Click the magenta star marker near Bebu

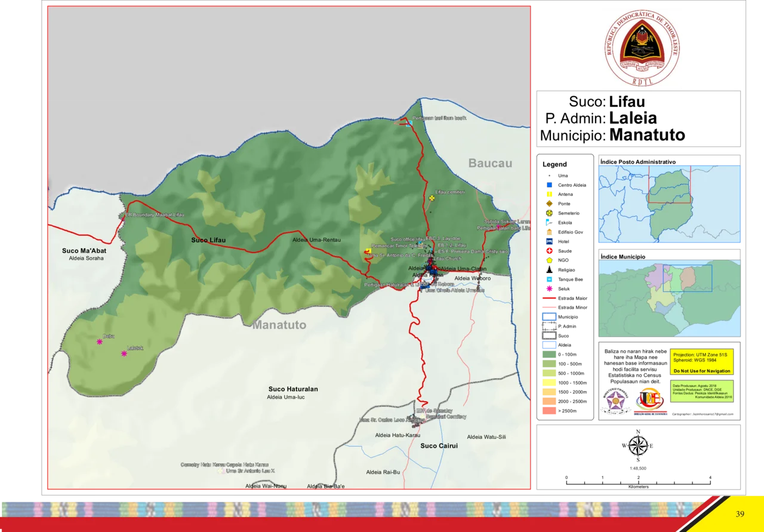[100, 342]
